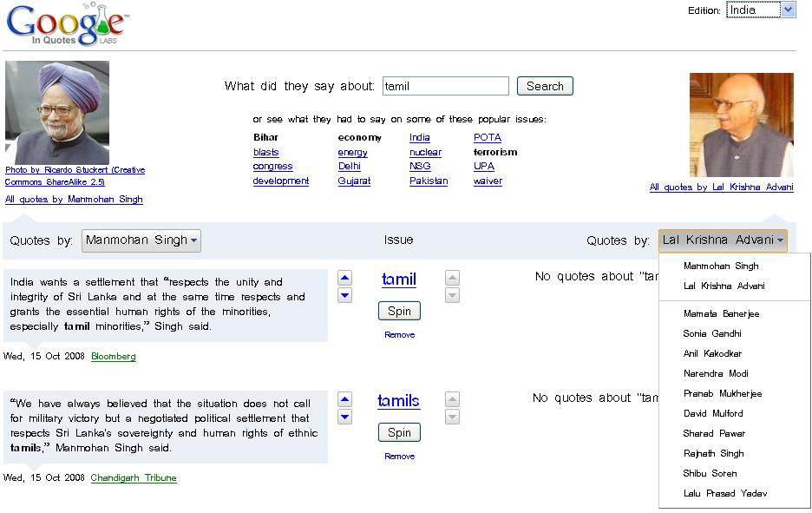Expand the Manmohan Singh quotes-by dropdown
The width and height of the screenshot is (812, 513).
coord(141,240)
